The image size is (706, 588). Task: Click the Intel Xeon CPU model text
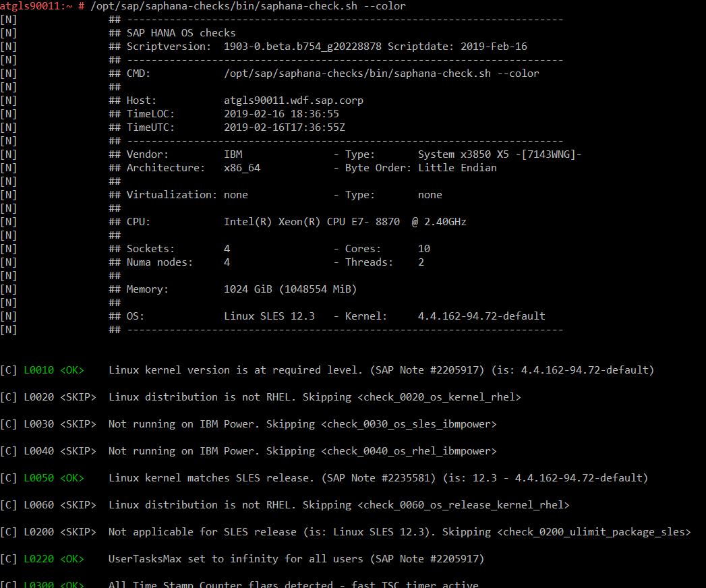[x=345, y=222]
